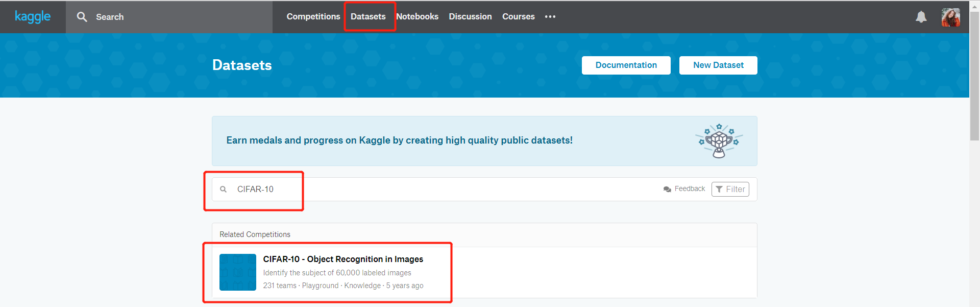Click the dataset search magnifier icon
Screen dimensions: 980x307
point(223,189)
